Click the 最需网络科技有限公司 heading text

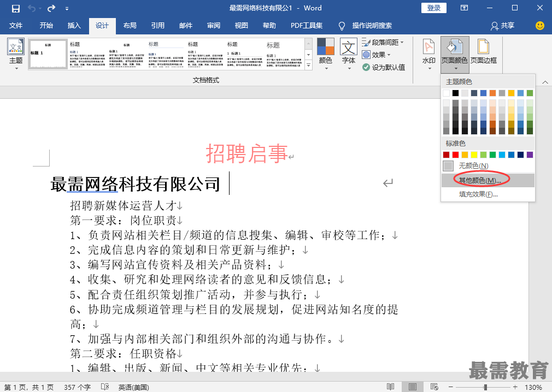pos(136,184)
